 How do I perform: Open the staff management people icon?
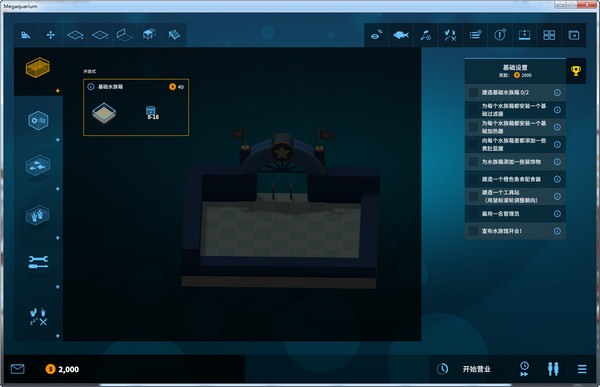point(553,369)
